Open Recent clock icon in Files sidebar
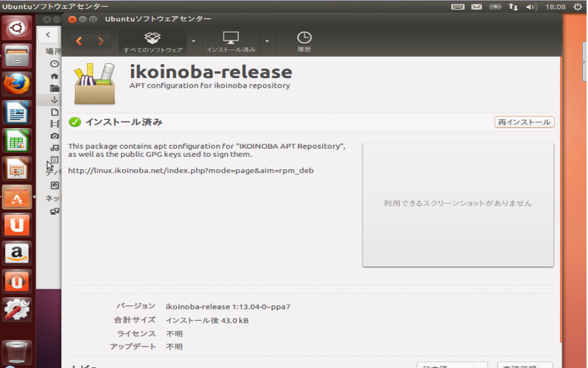588x368 pixels. tap(54, 64)
